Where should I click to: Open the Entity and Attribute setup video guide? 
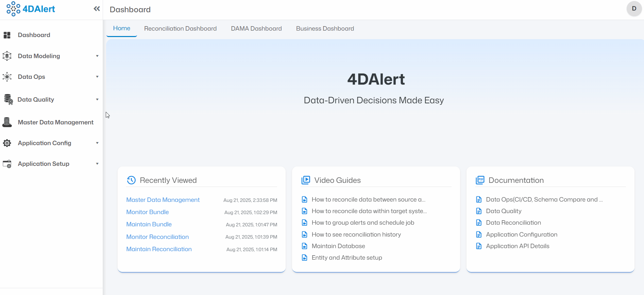346,258
